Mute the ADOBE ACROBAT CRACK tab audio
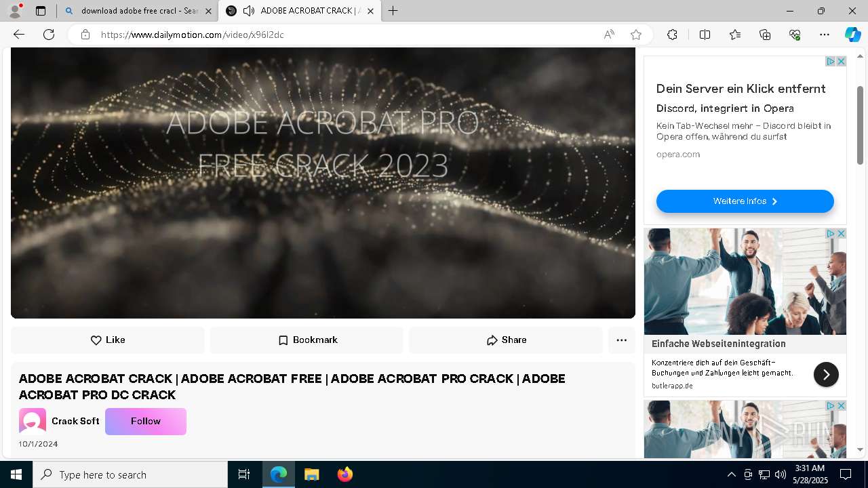 [x=249, y=11]
